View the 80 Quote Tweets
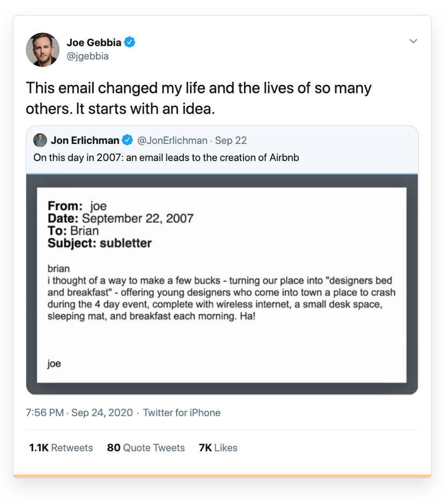 click(x=145, y=448)
